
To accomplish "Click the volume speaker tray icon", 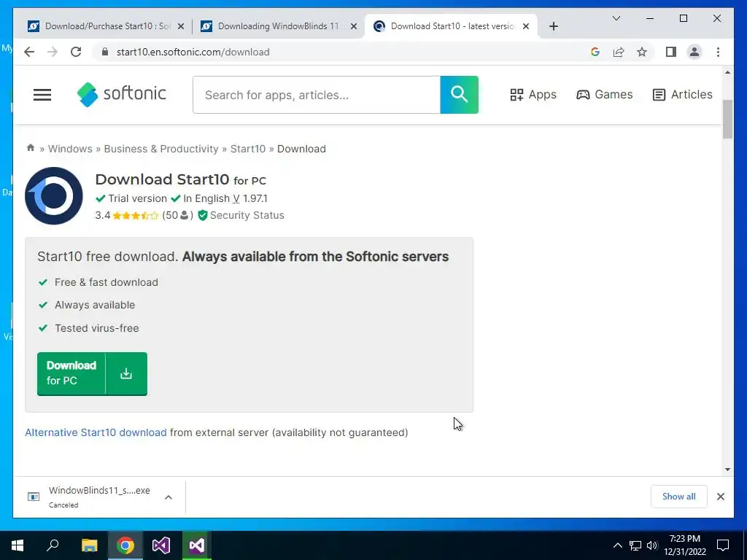I will [x=652, y=545].
